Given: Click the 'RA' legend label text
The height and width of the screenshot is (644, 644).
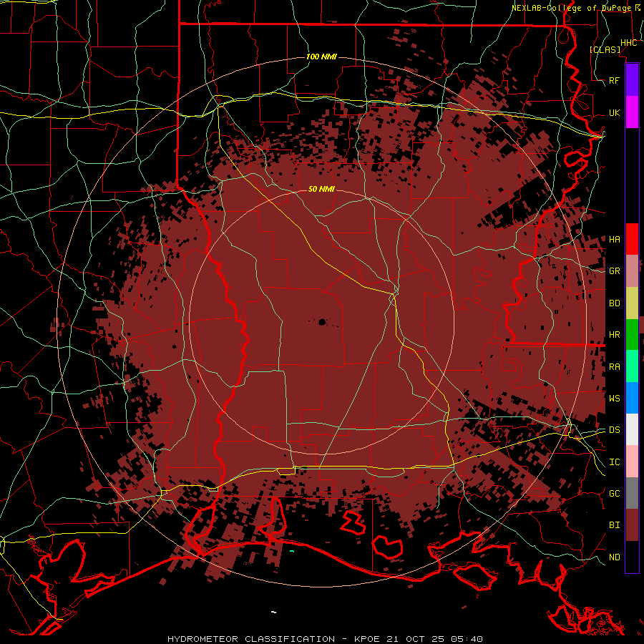Looking at the screenshot, I should (x=615, y=367).
